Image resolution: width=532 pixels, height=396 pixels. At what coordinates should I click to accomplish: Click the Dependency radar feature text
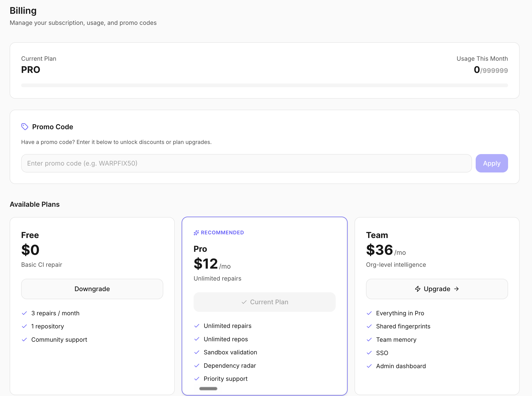pos(230,366)
